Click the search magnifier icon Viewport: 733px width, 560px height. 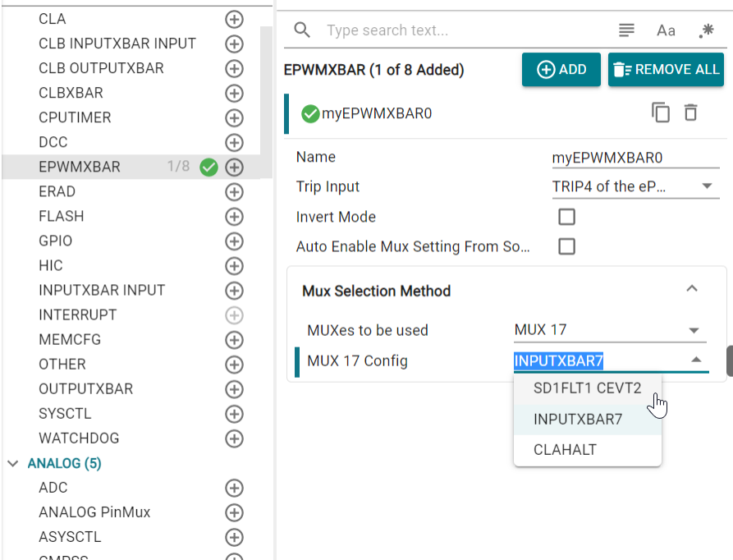pos(302,30)
